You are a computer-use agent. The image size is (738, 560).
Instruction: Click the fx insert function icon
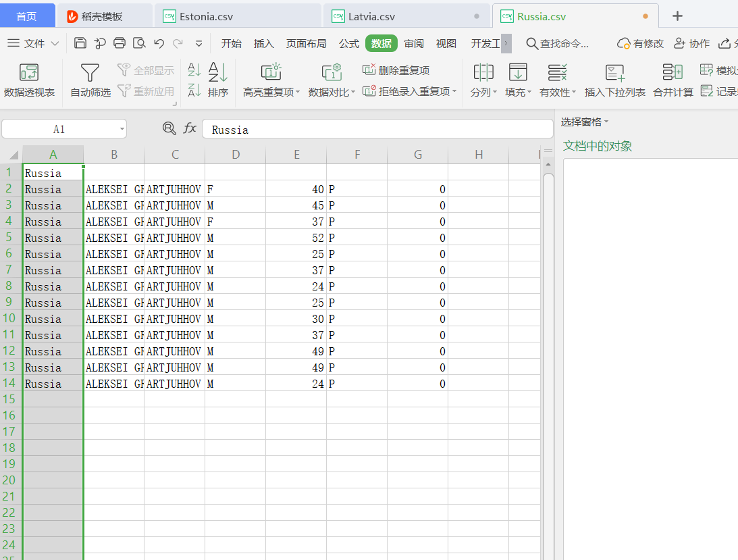coord(190,128)
